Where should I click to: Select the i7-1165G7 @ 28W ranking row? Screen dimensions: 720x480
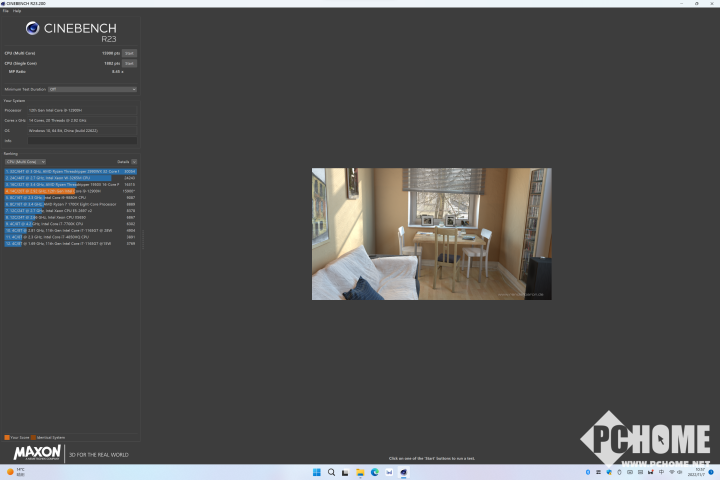[71, 231]
